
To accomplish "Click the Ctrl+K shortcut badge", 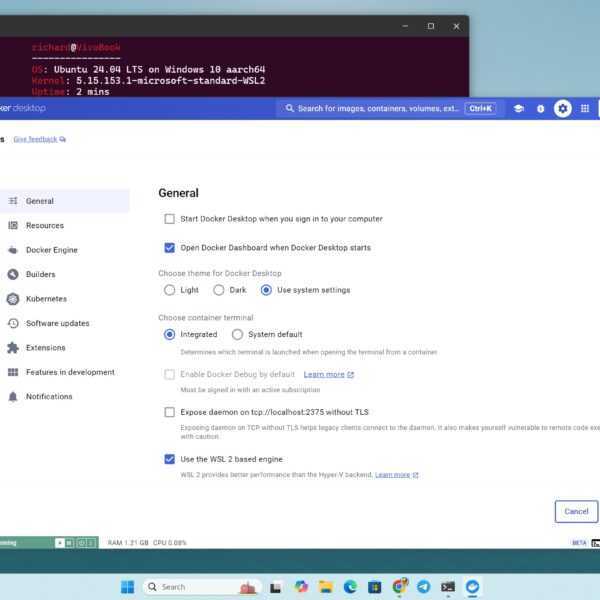I will (480, 109).
